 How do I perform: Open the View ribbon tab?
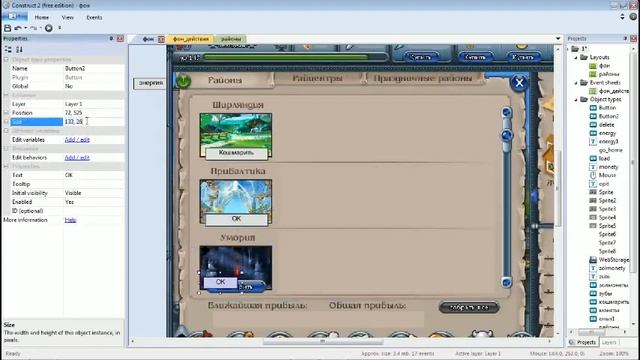click(x=67, y=18)
